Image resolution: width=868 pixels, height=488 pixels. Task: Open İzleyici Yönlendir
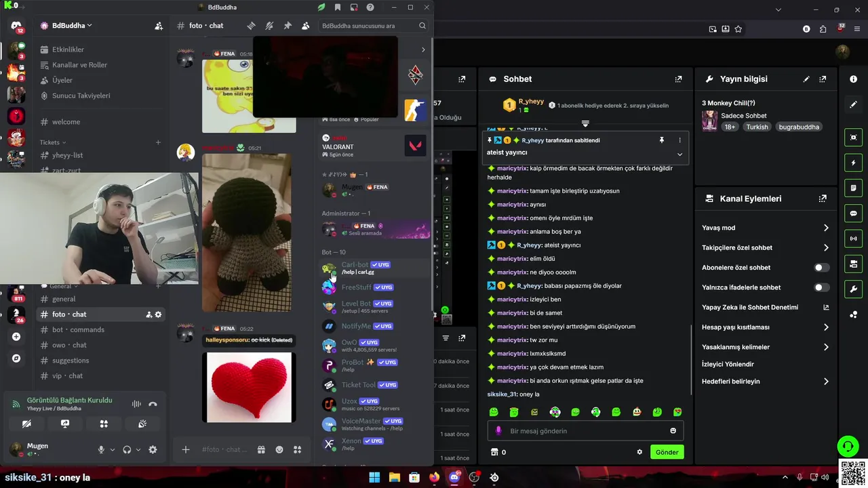[x=728, y=364]
